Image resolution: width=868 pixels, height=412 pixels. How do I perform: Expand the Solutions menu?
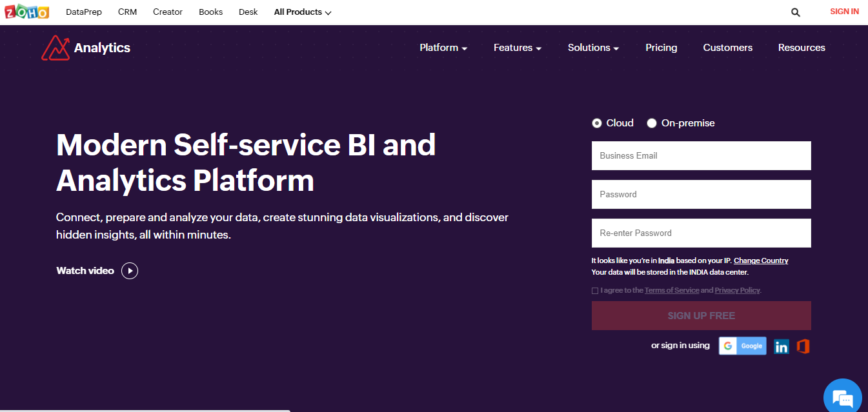tap(593, 48)
